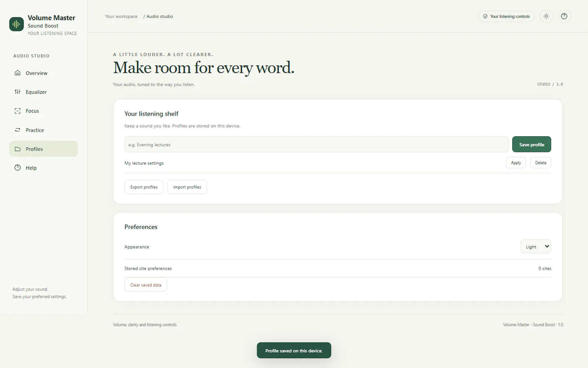Click the profile name input field
This screenshot has width=588, height=368.
pos(316,144)
